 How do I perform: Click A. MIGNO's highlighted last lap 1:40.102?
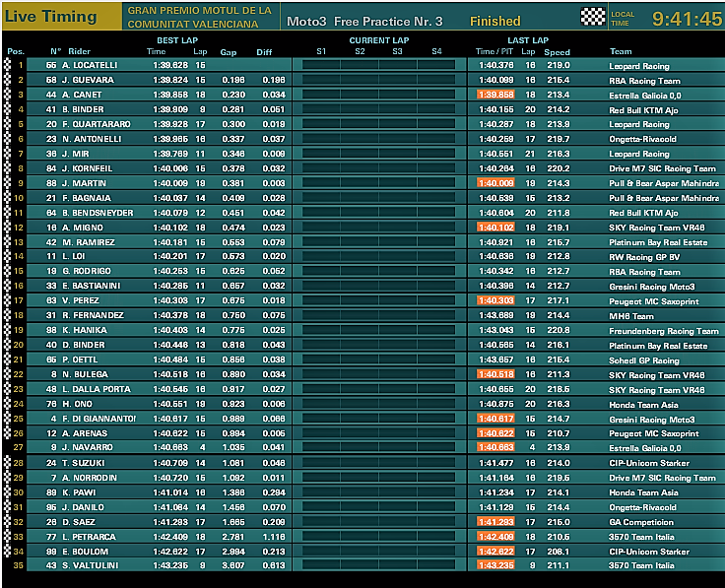pyautogui.click(x=495, y=228)
